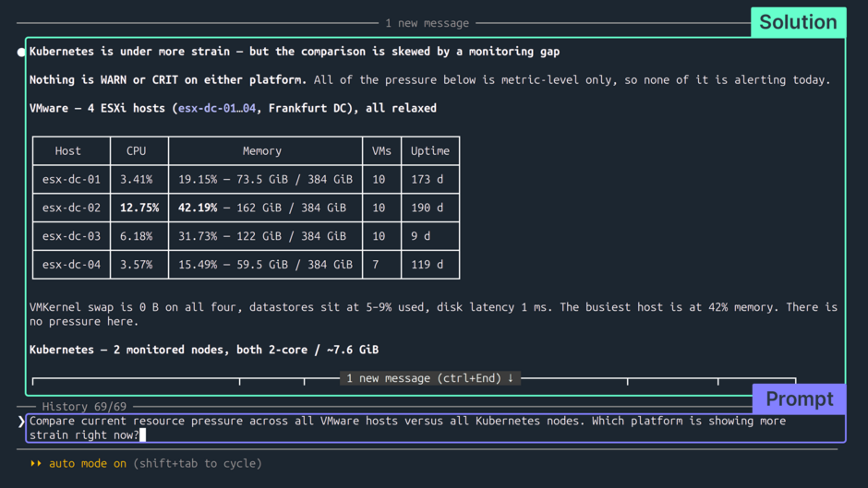Select the esx-dc-03 host cell
868x488 pixels.
pyautogui.click(x=71, y=236)
